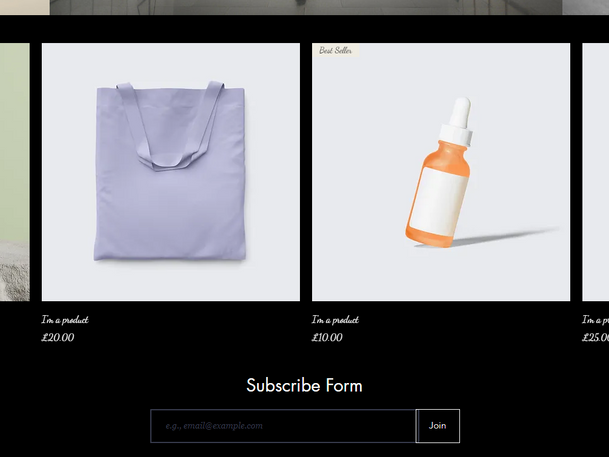
Task: Click the beige image corner at top left
Action: (x=25, y=7)
